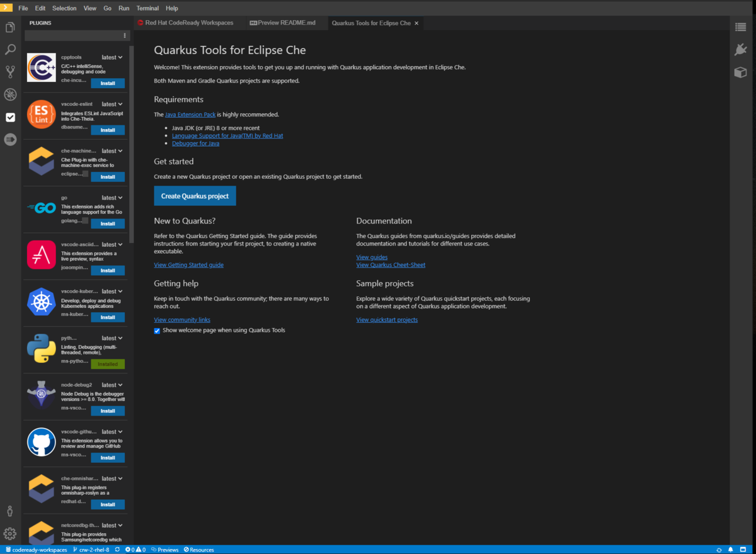Click the Installed button for python plugin
The image size is (756, 554).
108,364
